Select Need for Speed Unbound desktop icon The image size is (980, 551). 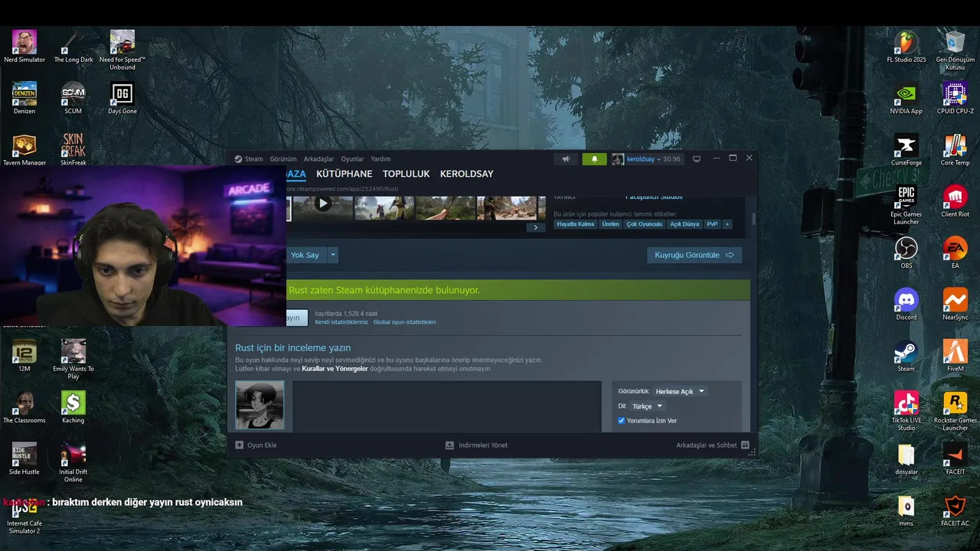click(122, 51)
